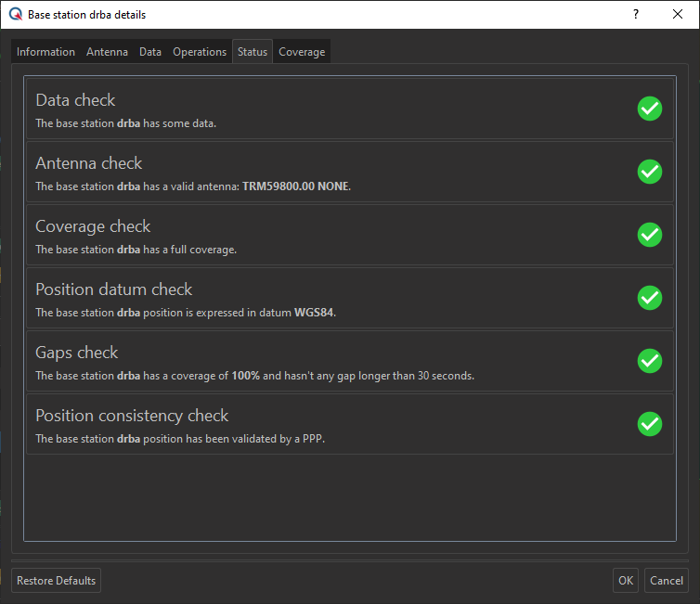Switch to the Information tab

(x=45, y=52)
